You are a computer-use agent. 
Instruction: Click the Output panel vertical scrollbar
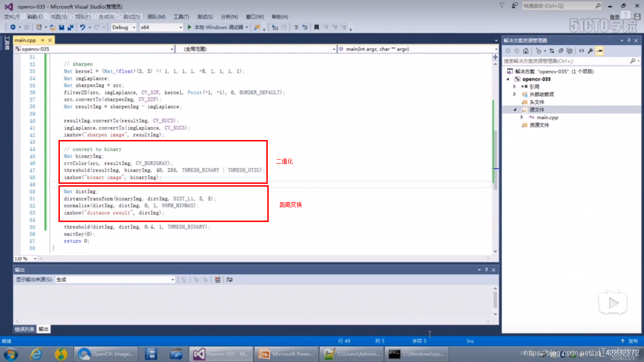(x=495, y=299)
